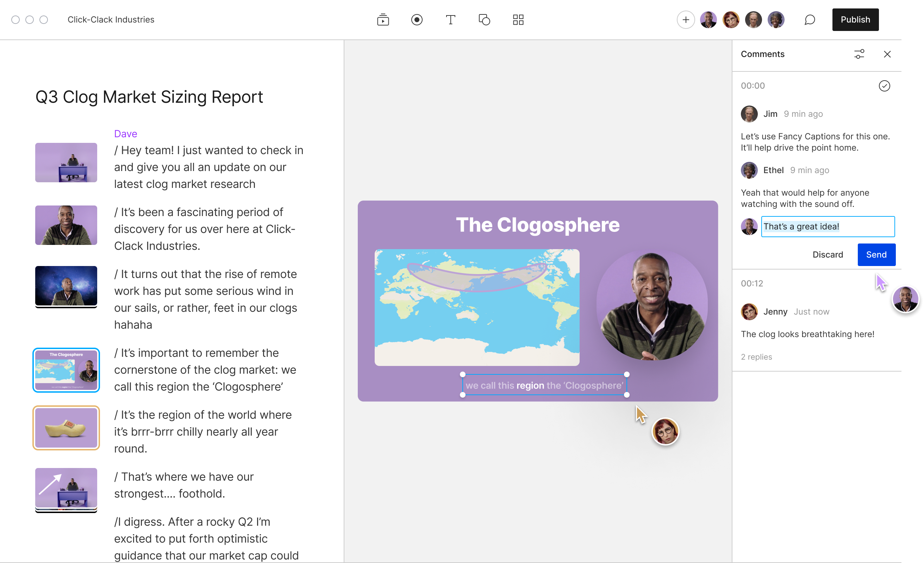Click the media library icon in toolbar

click(x=383, y=19)
